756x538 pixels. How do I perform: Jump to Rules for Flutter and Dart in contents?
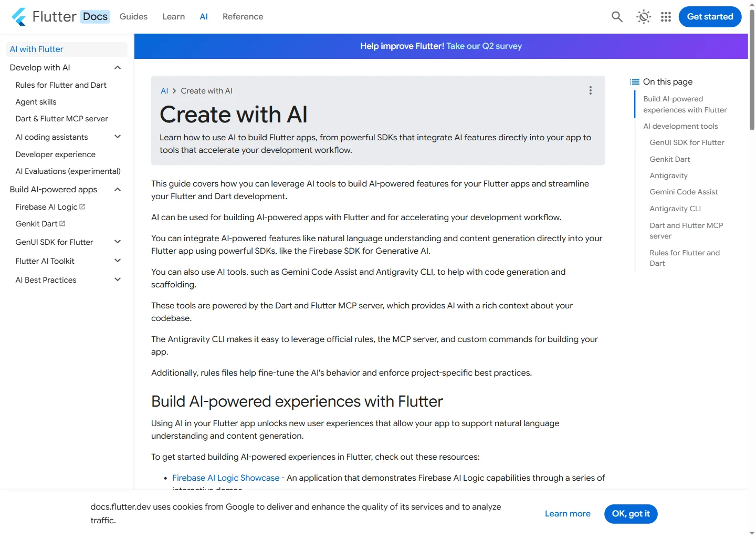pyautogui.click(x=685, y=258)
